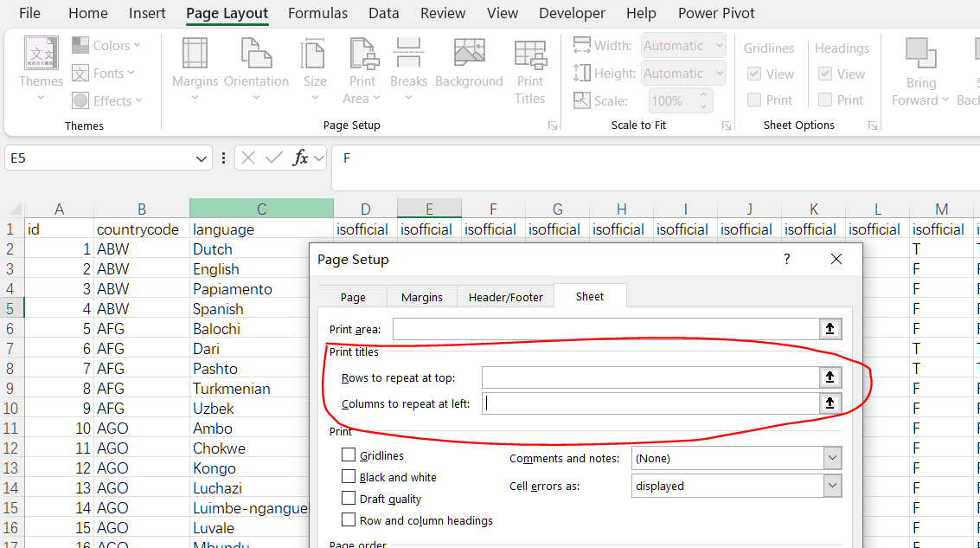Screen dimensions: 980x548
Task: Click the Columns to repeat at left field
Action: pos(649,403)
